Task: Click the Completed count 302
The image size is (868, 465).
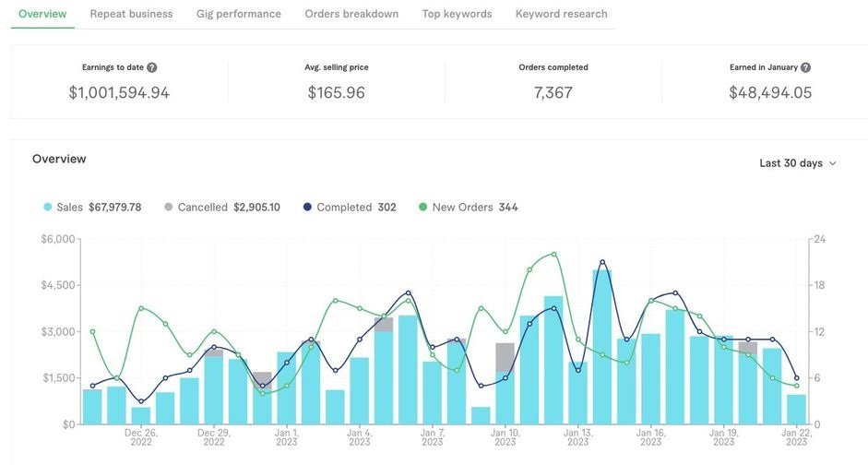Action: 386,207
